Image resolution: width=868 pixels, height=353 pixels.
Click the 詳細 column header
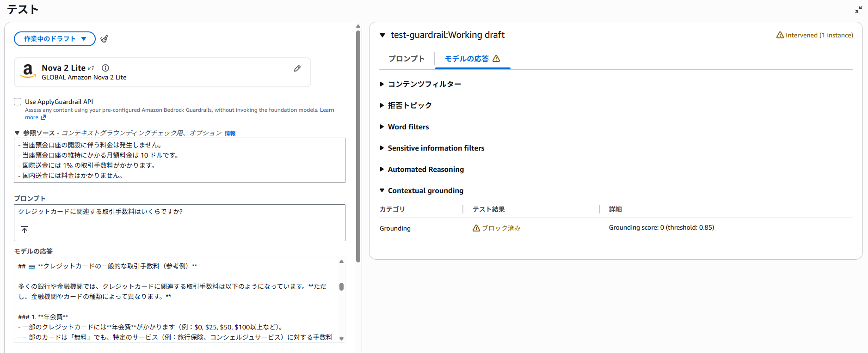(615, 209)
